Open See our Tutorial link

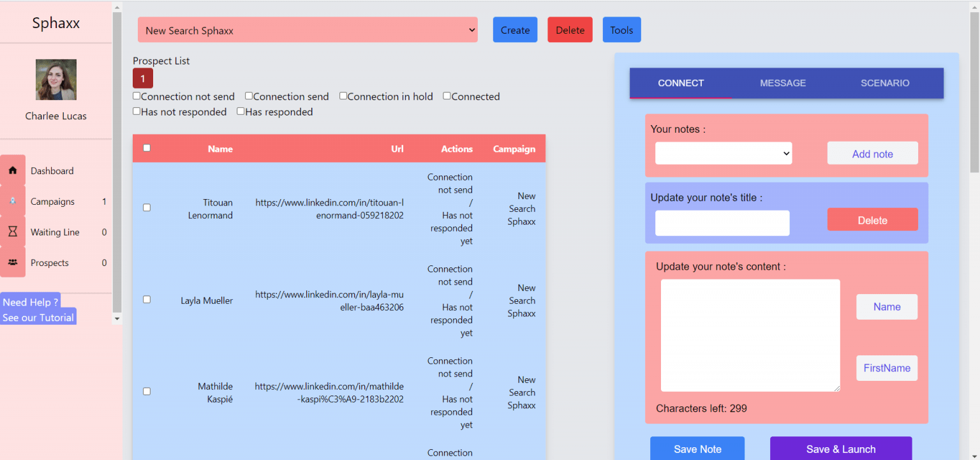tap(38, 317)
